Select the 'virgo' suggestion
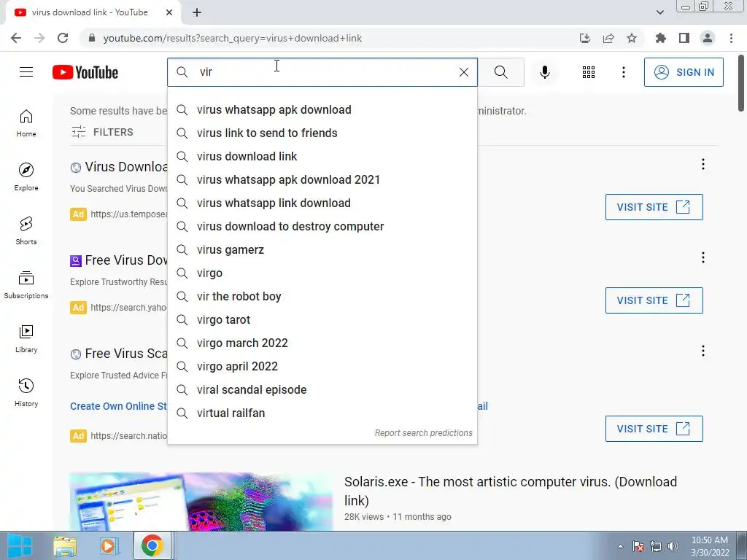 [x=322, y=273]
